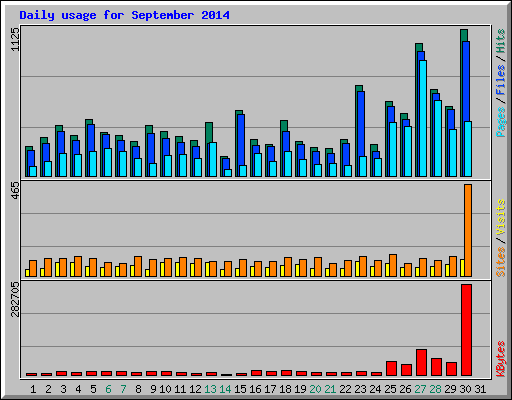
Task: Click the 'Visits' legend label
Action: pyautogui.click(x=501, y=218)
